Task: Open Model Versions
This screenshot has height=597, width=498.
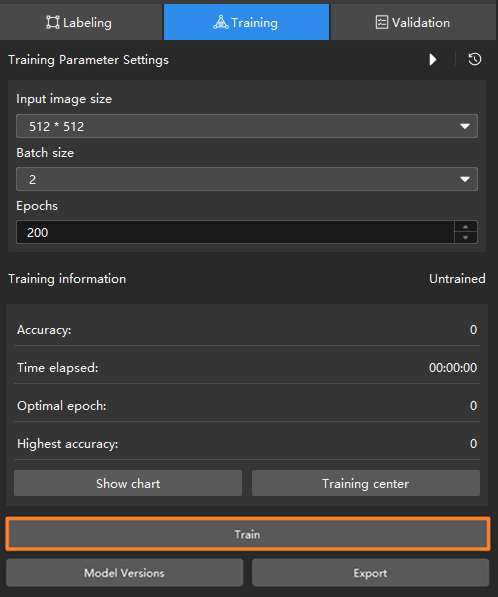Action: (124, 573)
